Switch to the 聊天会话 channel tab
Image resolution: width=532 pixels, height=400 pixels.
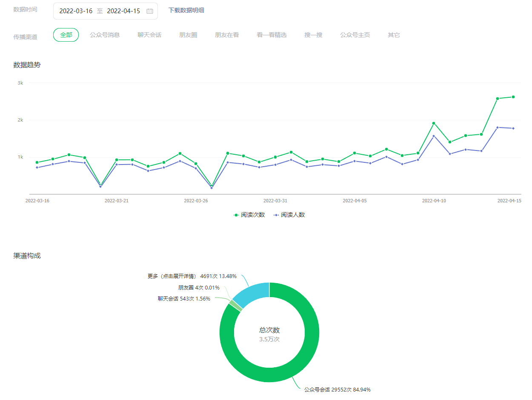click(x=149, y=35)
